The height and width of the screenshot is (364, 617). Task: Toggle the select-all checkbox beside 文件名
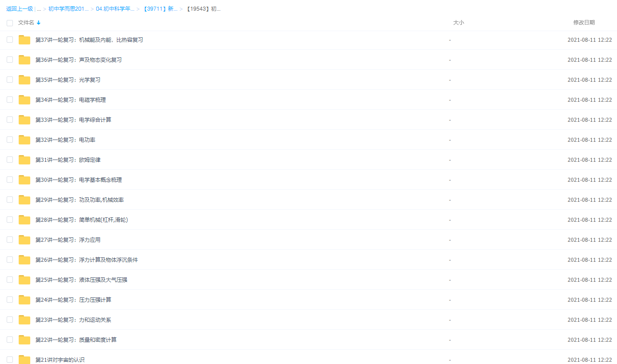click(x=10, y=23)
